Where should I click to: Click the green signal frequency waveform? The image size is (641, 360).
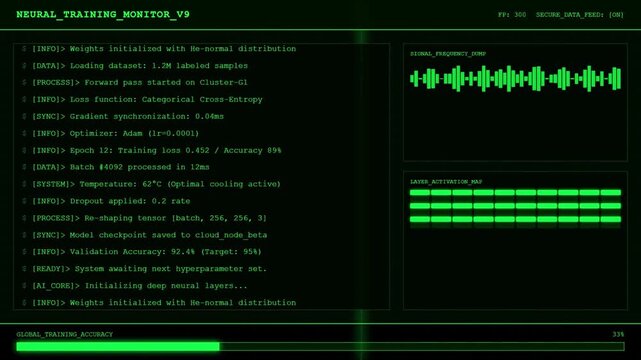pyautogui.click(x=515, y=78)
